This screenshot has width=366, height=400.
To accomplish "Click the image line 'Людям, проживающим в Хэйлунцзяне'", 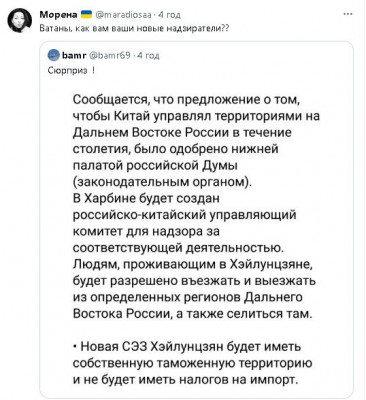I will point(192,264).
